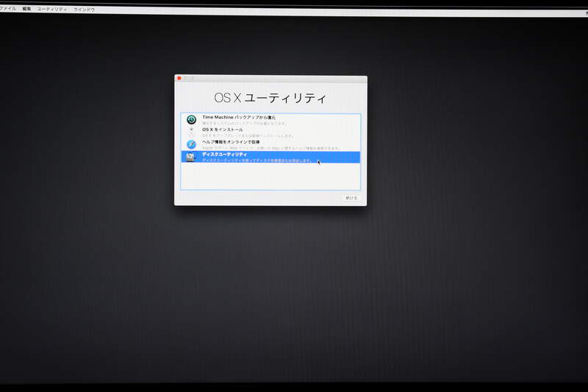Close the OS X ユーティリティ window
This screenshot has width=588, height=392.
pos(179,78)
